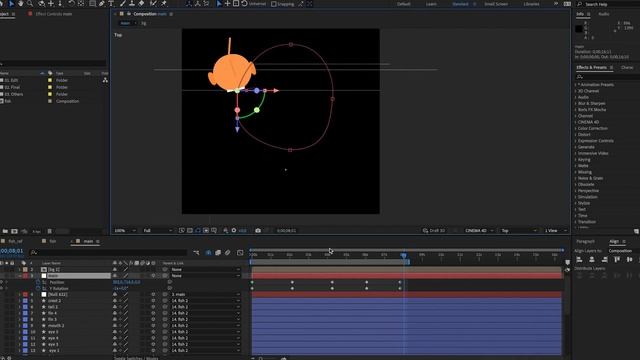Click the Universal 3D gizmo rotate icon
The width and height of the screenshot is (640, 360).
click(244, 4)
